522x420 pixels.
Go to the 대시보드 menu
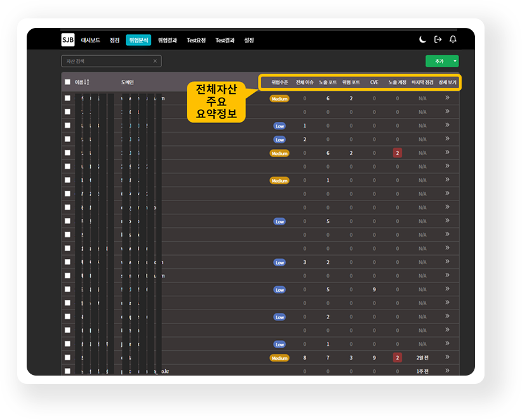(x=90, y=40)
